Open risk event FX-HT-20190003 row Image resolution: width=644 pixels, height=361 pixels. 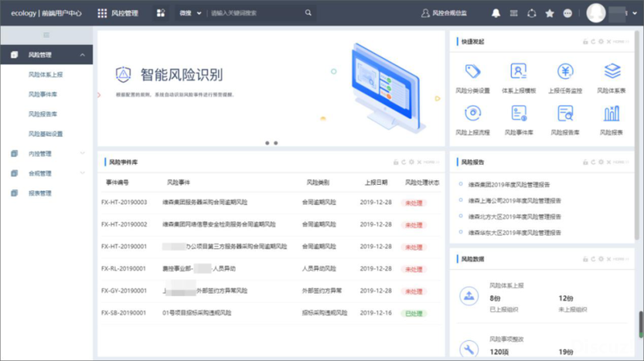tap(271, 203)
